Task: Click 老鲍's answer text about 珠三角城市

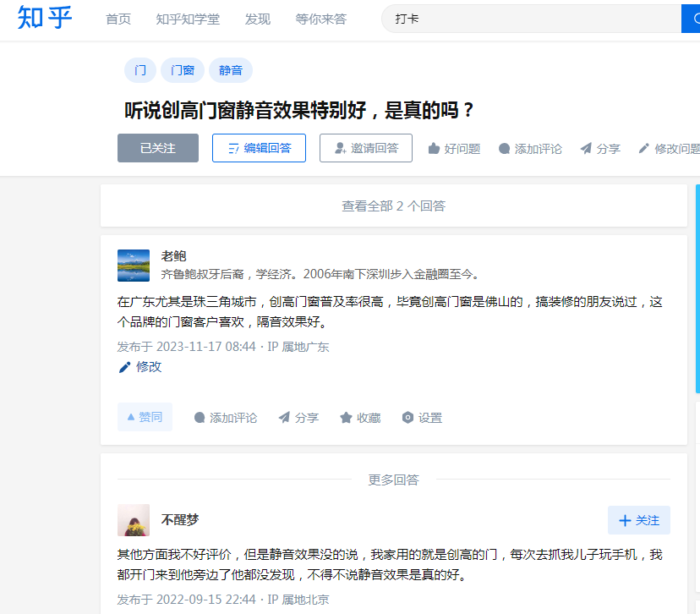Action: click(x=390, y=312)
